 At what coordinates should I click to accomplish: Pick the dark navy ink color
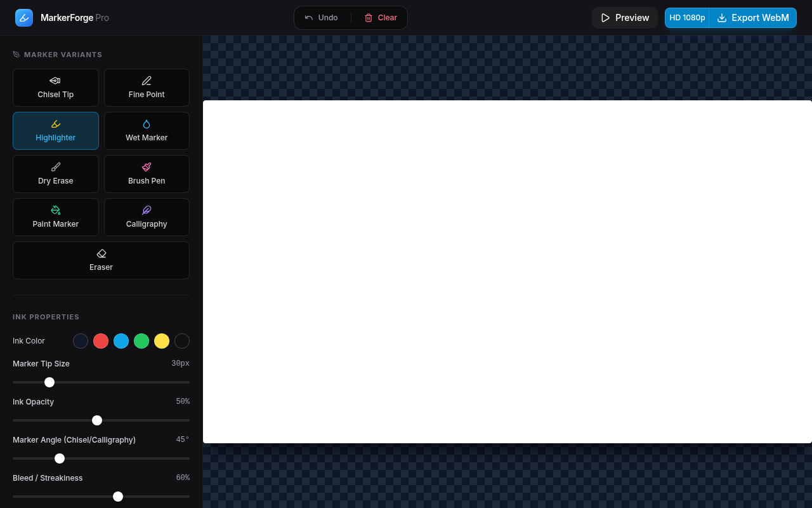tap(81, 341)
